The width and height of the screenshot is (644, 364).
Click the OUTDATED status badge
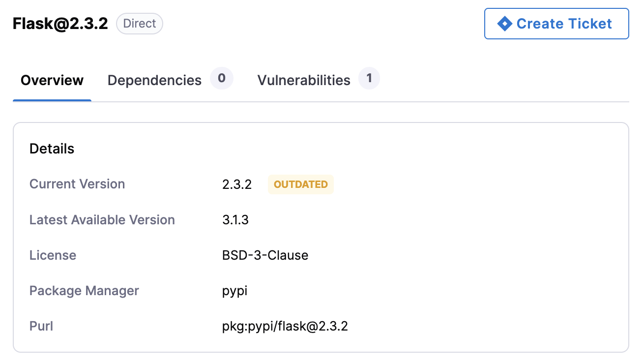301,184
